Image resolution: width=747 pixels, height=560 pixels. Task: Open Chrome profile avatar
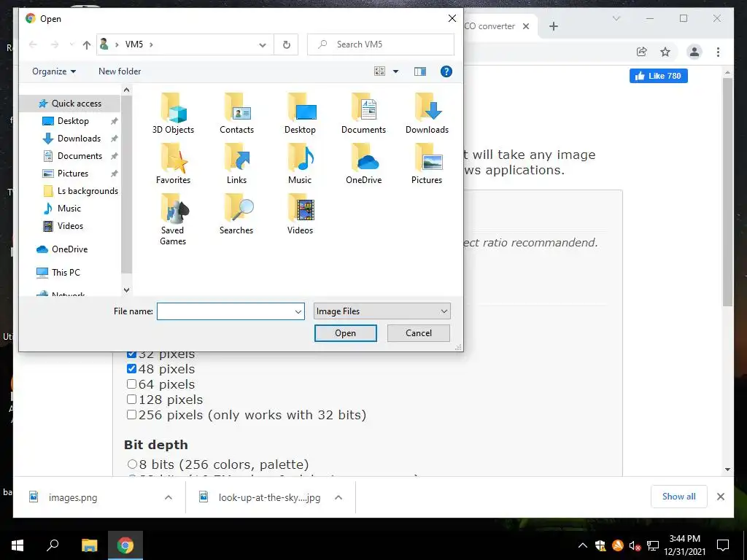coord(694,52)
